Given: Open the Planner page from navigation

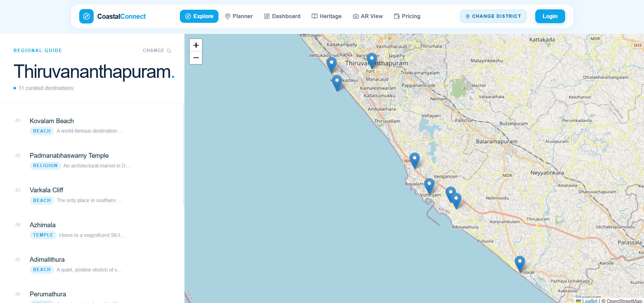Looking at the screenshot, I should point(239,16).
